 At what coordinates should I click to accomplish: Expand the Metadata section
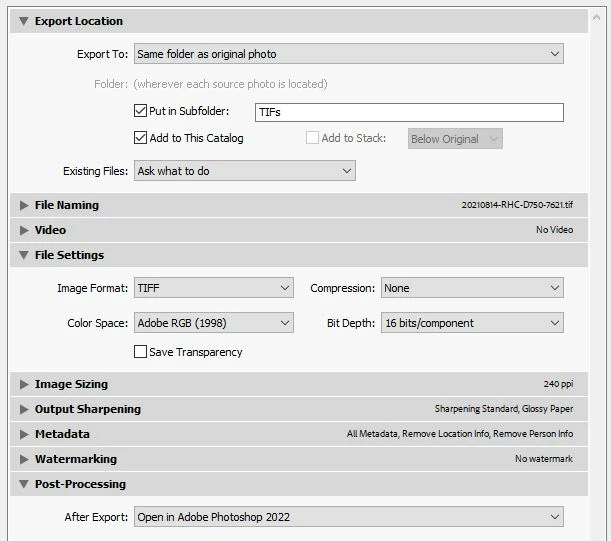[x=24, y=434]
